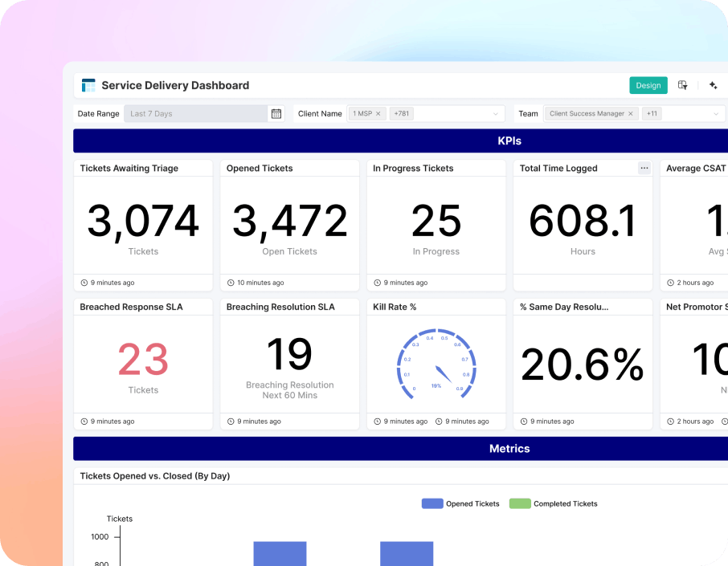
Task: Show the +11 additional teams chip
Action: [x=652, y=114]
